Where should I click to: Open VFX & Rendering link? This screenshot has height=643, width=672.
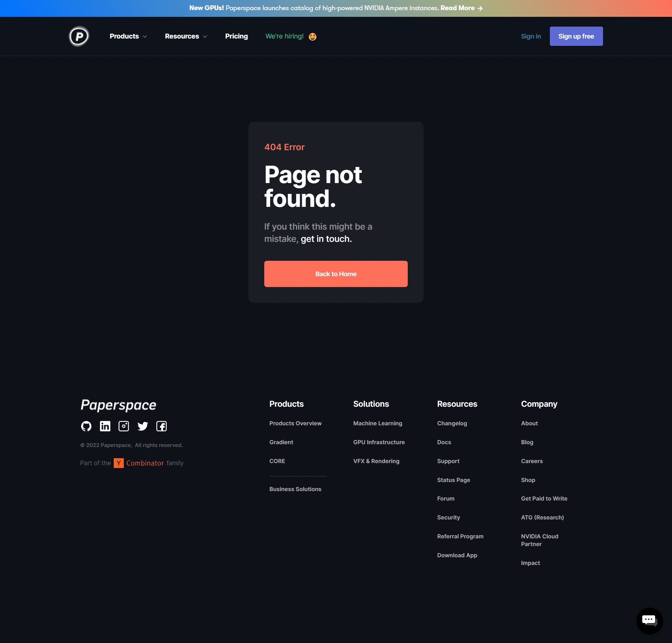tap(376, 461)
